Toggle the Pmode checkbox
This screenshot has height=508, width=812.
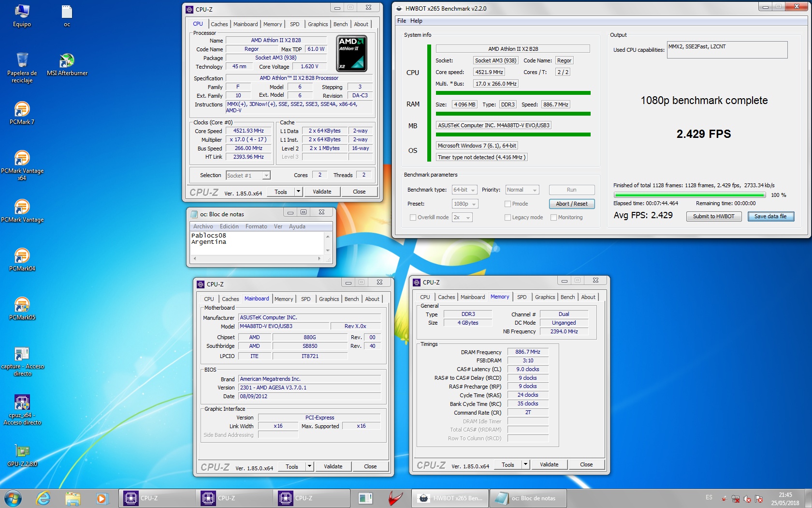(x=507, y=204)
